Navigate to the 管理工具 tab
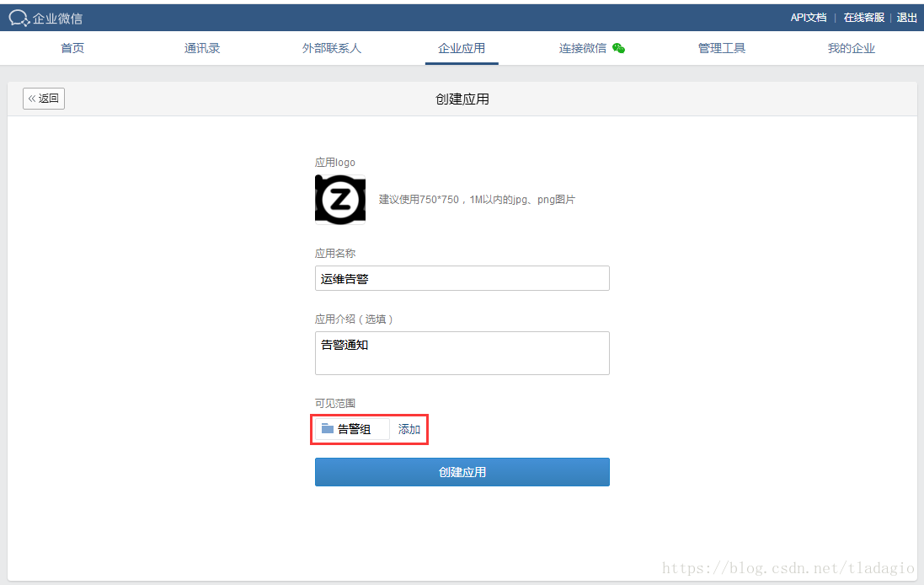The height and width of the screenshot is (585, 924). click(722, 48)
